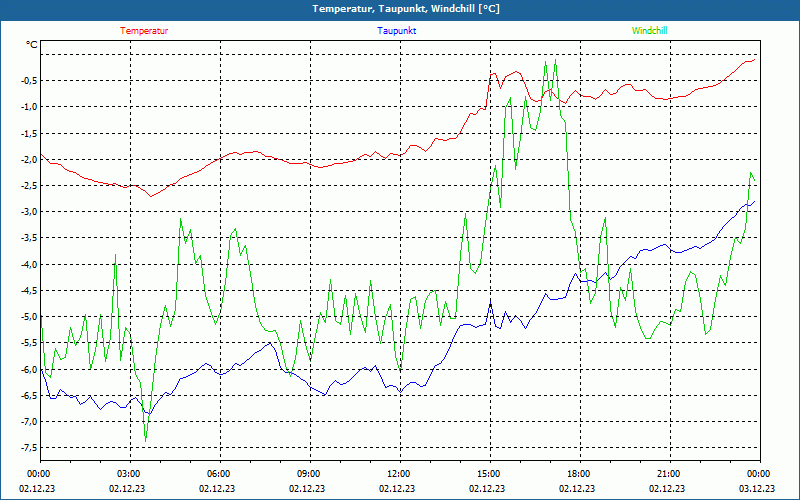Screen dimensions: 800x500
Task: Click the 09:00 time label
Action: 309,474
